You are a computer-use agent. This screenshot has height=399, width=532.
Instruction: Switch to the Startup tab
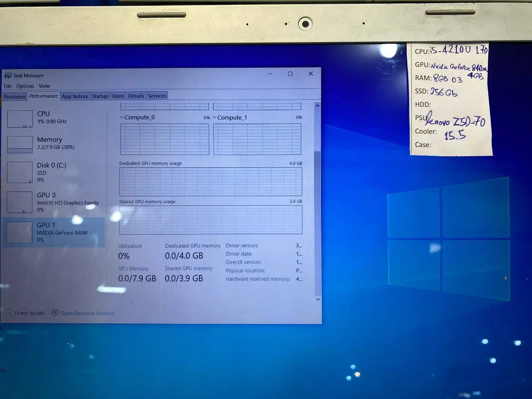click(100, 96)
